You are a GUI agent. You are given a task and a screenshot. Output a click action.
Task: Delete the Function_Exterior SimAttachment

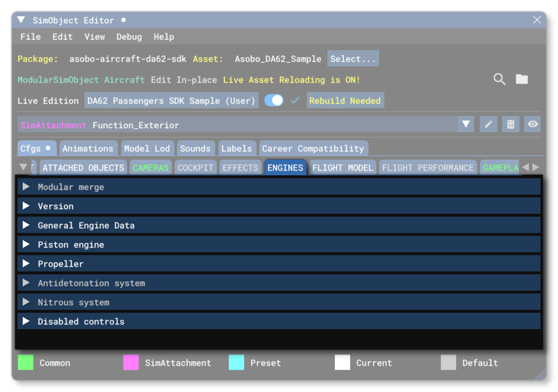(x=510, y=124)
